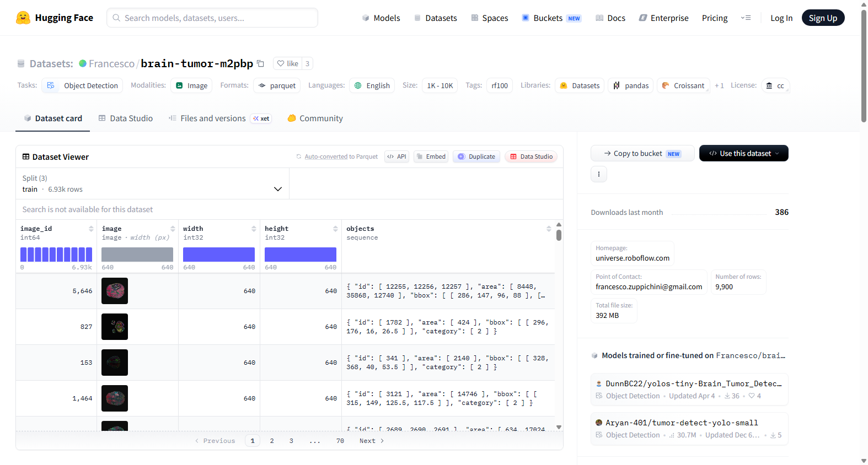Open the image thumbnail for row 5,646
The height and width of the screenshot is (465, 868).
coord(115,291)
